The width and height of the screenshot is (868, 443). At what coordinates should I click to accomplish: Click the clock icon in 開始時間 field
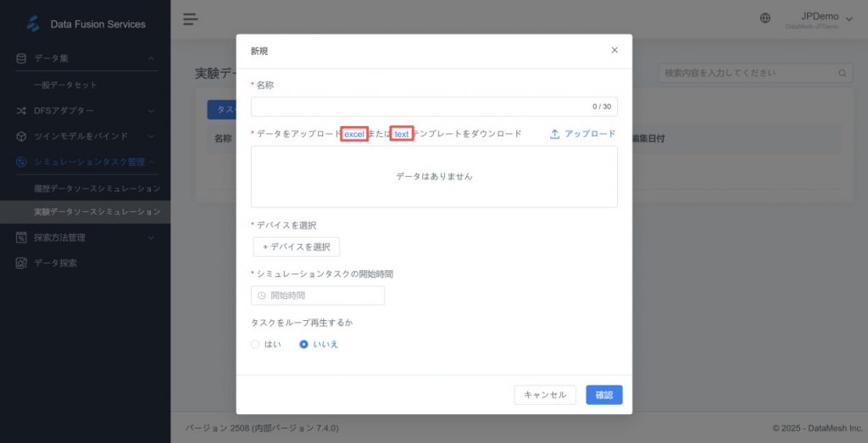click(262, 296)
